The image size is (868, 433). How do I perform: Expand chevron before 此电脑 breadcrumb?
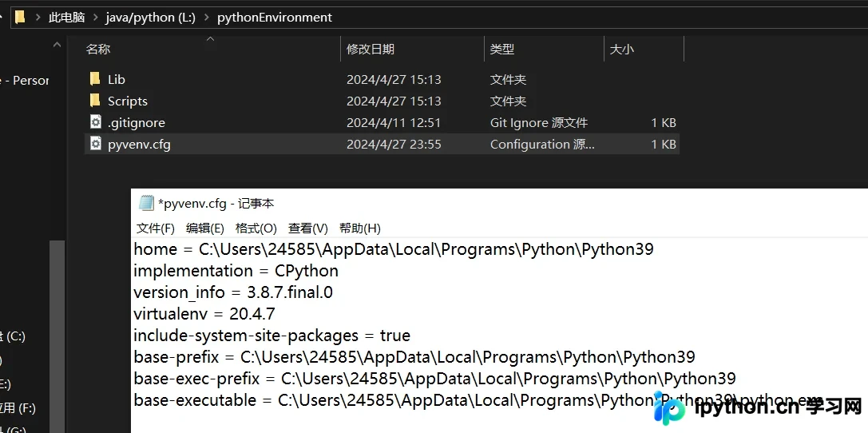tap(38, 17)
